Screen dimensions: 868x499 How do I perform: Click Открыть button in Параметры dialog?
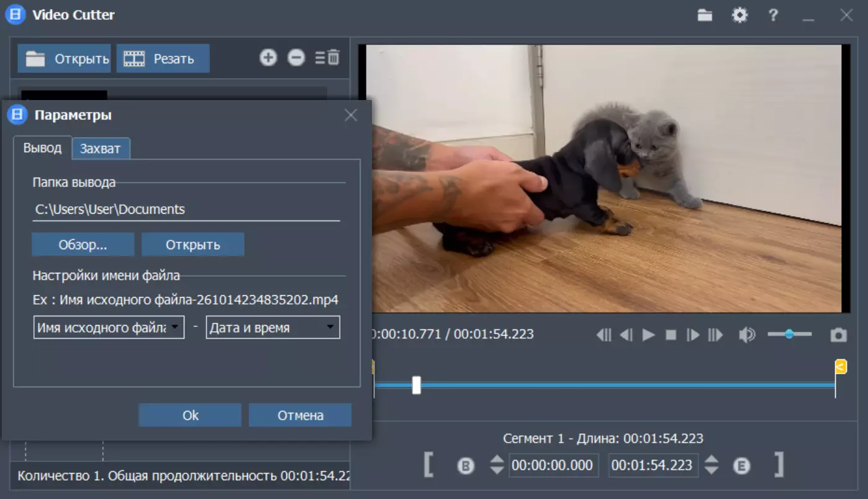pos(192,245)
